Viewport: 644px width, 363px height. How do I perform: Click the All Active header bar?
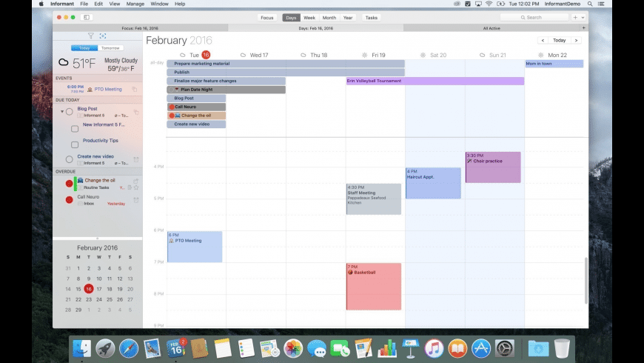pos(492,28)
